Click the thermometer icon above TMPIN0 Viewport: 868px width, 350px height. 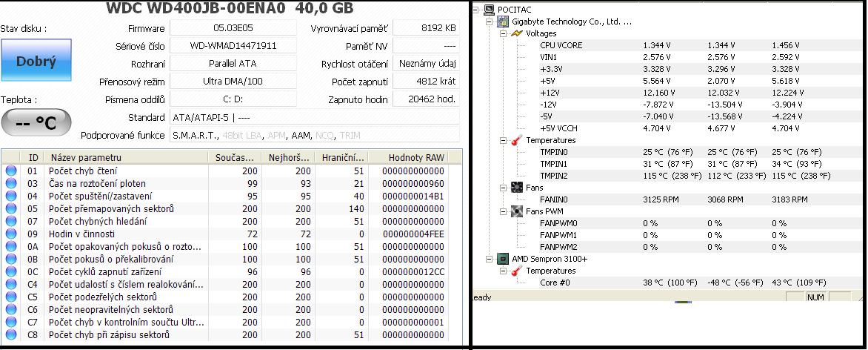(516, 140)
